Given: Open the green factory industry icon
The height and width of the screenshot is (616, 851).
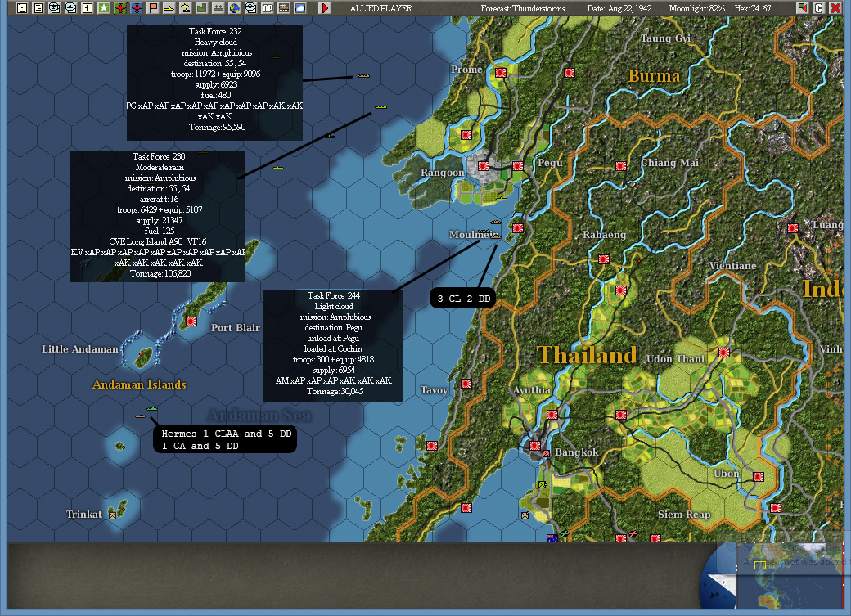Looking at the screenshot, I should click(x=201, y=8).
